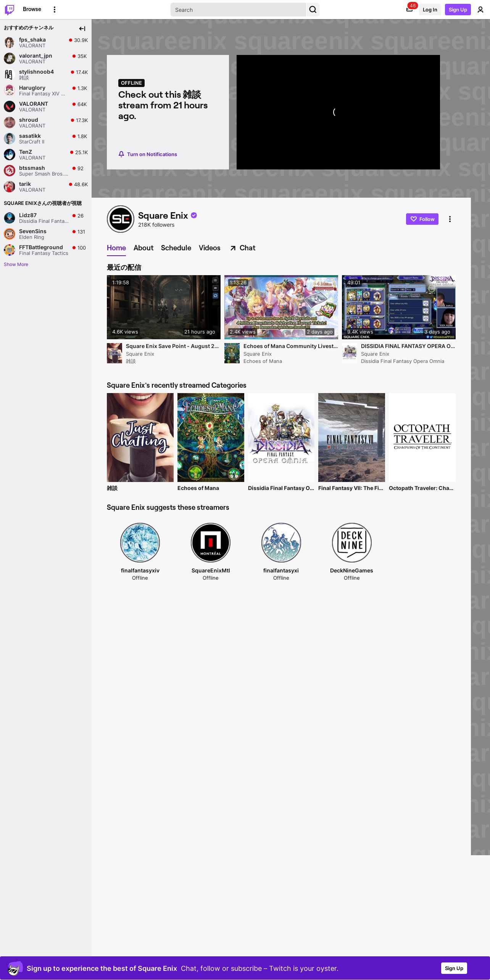The height and width of the screenshot is (980, 490).
Task: Open the Schedule tab
Action: point(176,248)
